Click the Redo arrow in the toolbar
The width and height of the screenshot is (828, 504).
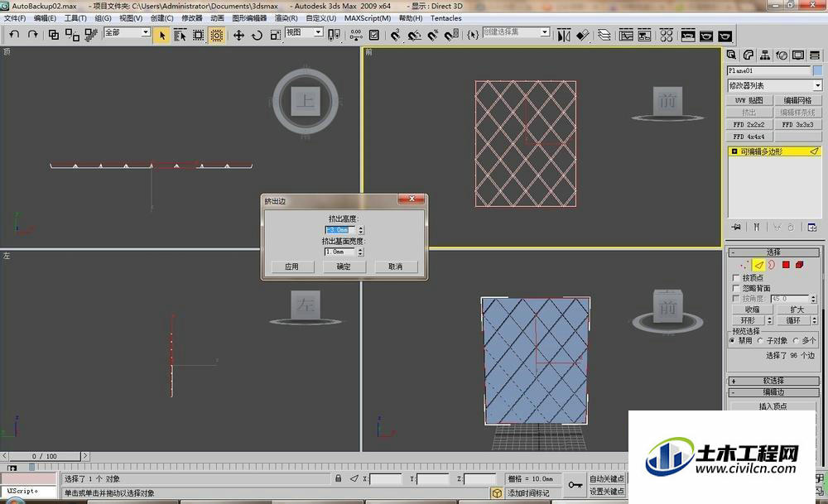tap(33, 35)
